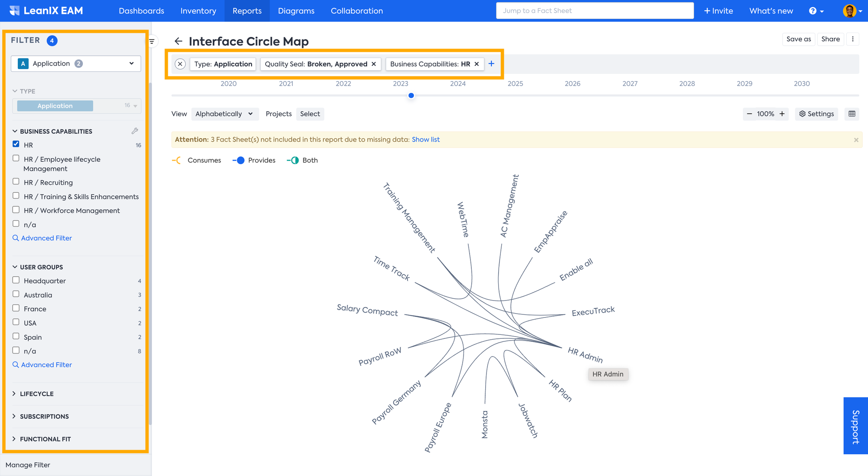Enable the Headquarter user group checkbox
The width and height of the screenshot is (868, 476).
pyautogui.click(x=16, y=280)
